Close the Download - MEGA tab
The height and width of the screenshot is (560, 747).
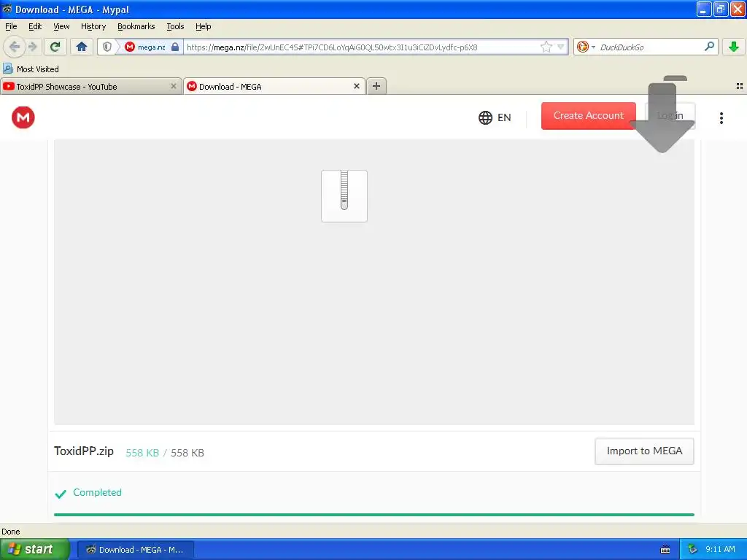click(356, 86)
